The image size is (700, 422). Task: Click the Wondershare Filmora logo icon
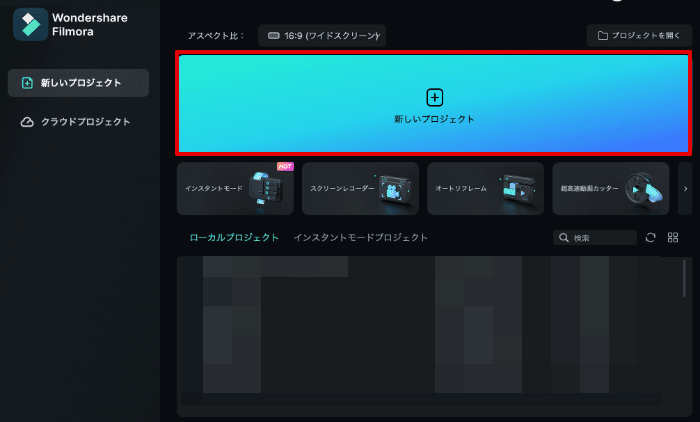(x=30, y=25)
